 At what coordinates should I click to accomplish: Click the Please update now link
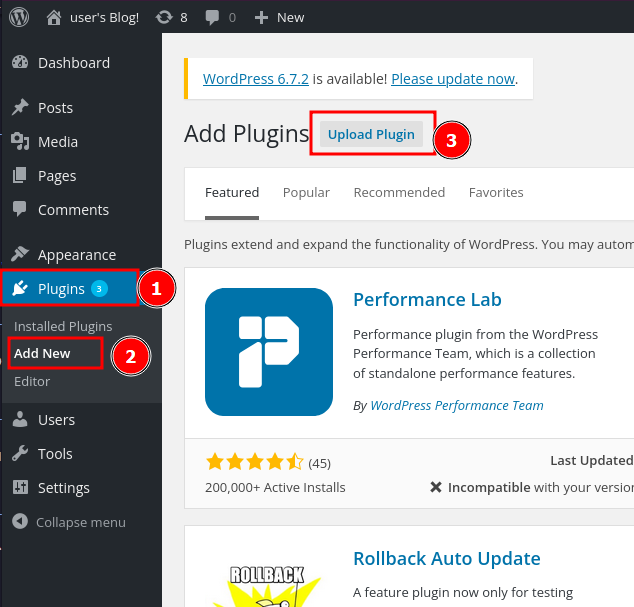point(453,79)
